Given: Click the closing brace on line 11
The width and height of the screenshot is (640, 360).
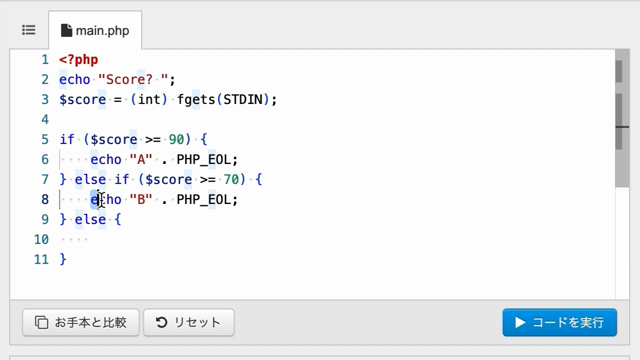Looking at the screenshot, I should coord(63,259).
